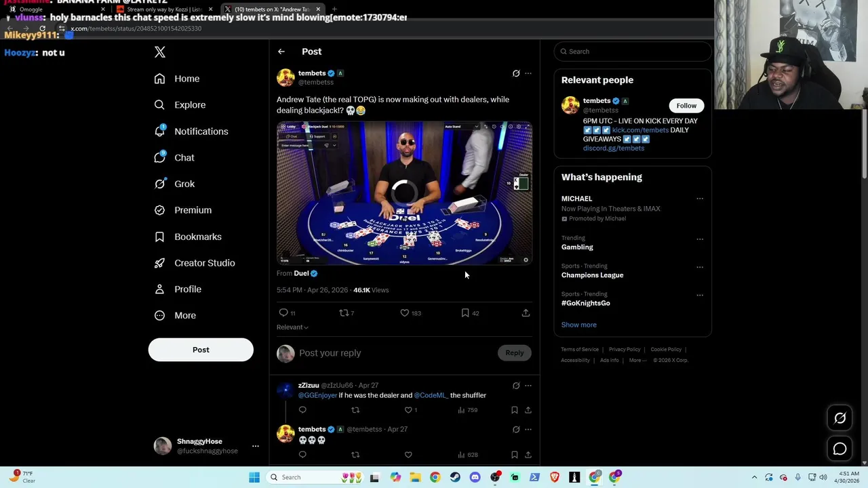Click the X Search box
This screenshot has width=868, height=488.
coord(633,52)
